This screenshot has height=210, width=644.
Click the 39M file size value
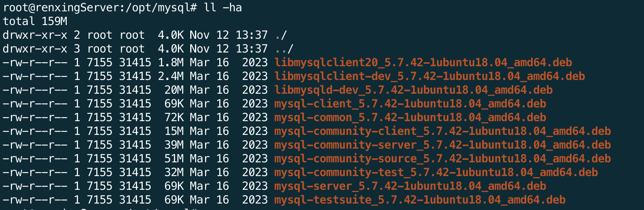click(x=174, y=145)
